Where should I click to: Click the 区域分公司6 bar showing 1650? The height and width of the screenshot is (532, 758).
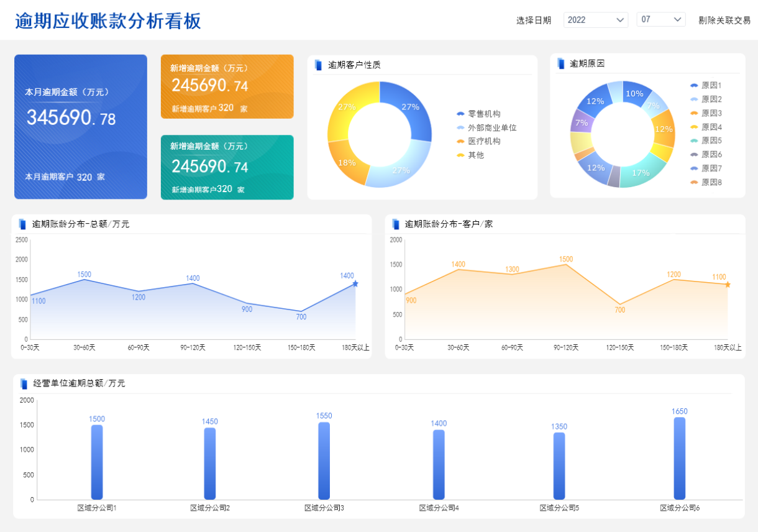click(679, 458)
